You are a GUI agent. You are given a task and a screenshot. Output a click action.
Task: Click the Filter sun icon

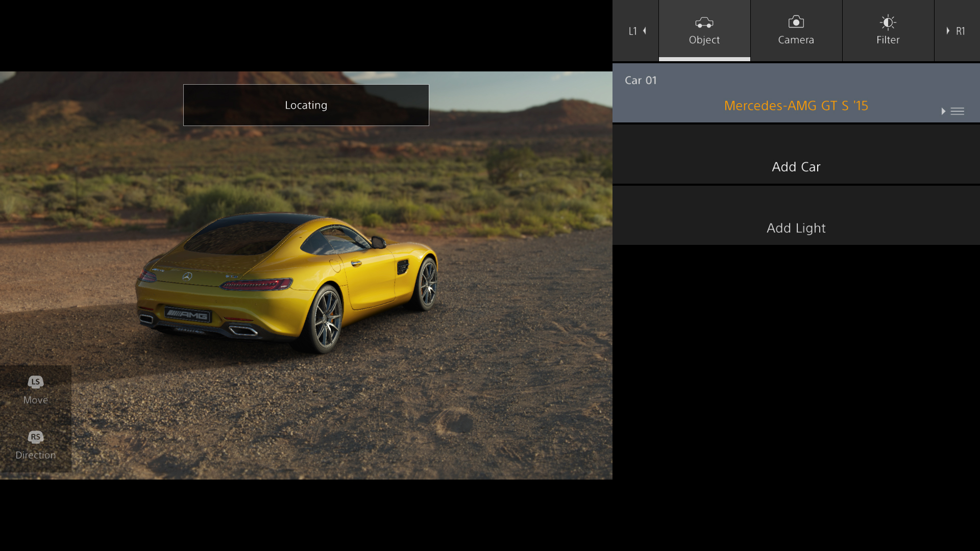(888, 22)
